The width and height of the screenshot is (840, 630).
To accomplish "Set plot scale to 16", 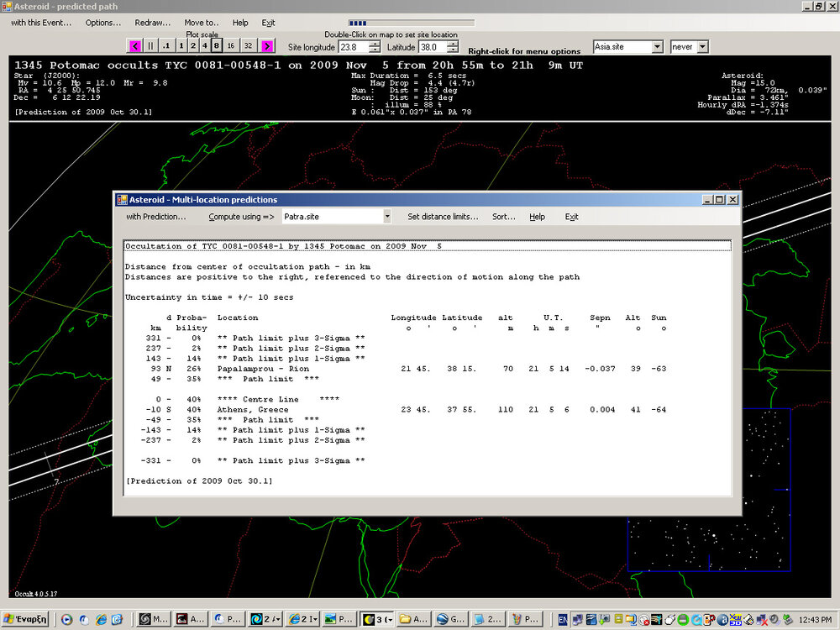I will click(231, 45).
